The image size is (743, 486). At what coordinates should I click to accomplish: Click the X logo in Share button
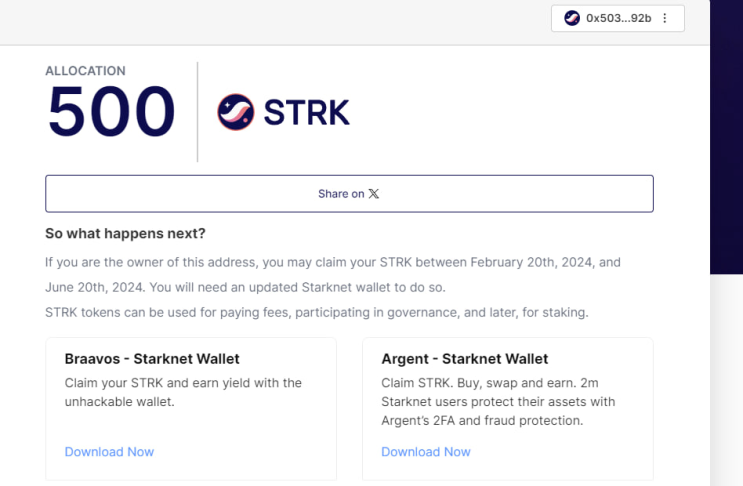click(374, 194)
